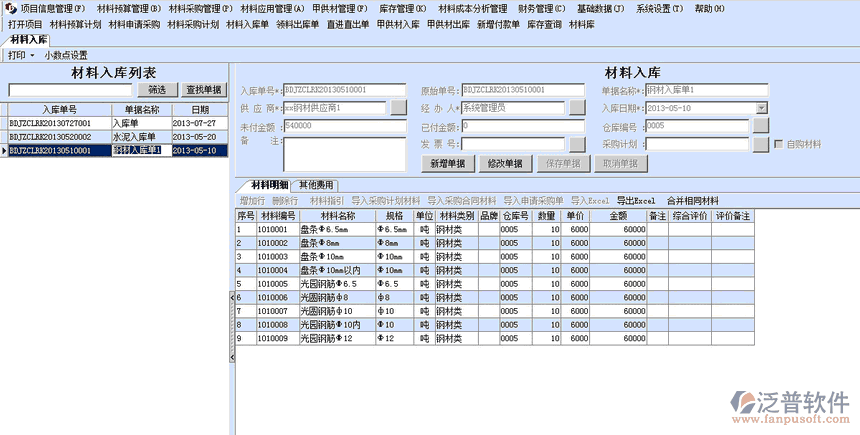Click the lookup button beside 发票号 field
The image size is (860, 435).
click(576, 144)
